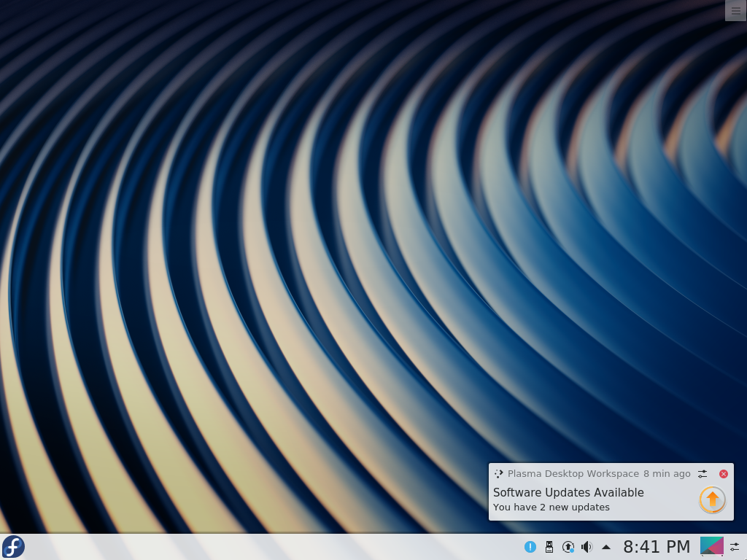747x560 pixels.
Task: Dismiss the Software Updates notification
Action: click(x=724, y=474)
